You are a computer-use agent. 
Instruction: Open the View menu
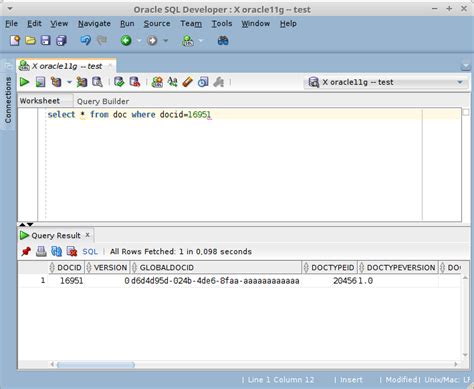coord(59,24)
